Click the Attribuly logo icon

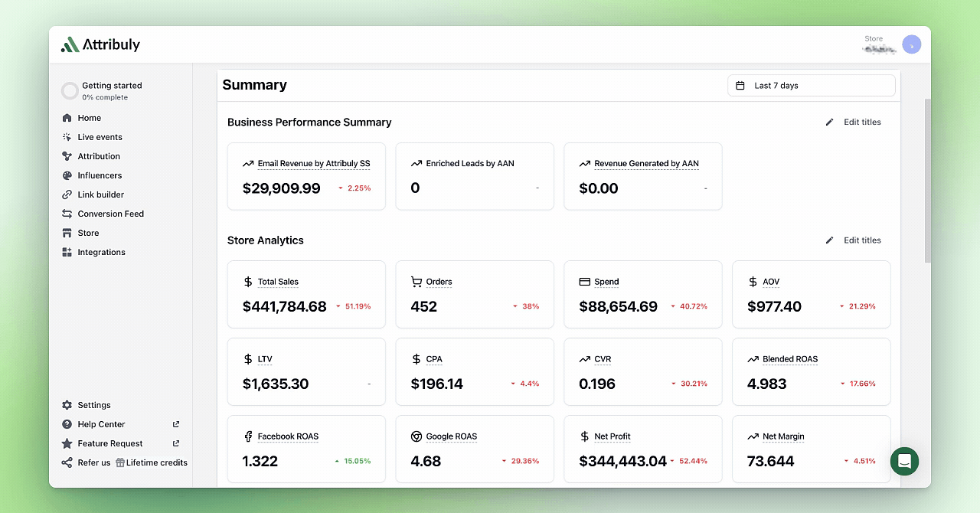tap(70, 44)
